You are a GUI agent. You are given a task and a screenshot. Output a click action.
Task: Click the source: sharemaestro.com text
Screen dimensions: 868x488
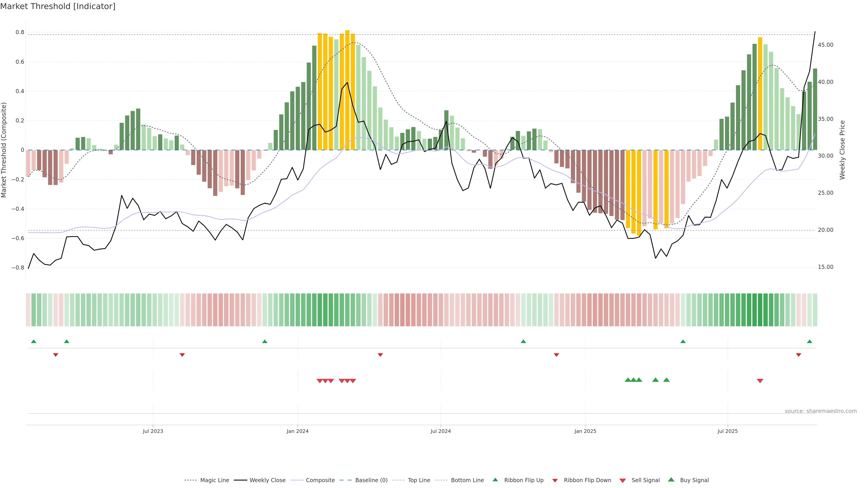point(821,411)
